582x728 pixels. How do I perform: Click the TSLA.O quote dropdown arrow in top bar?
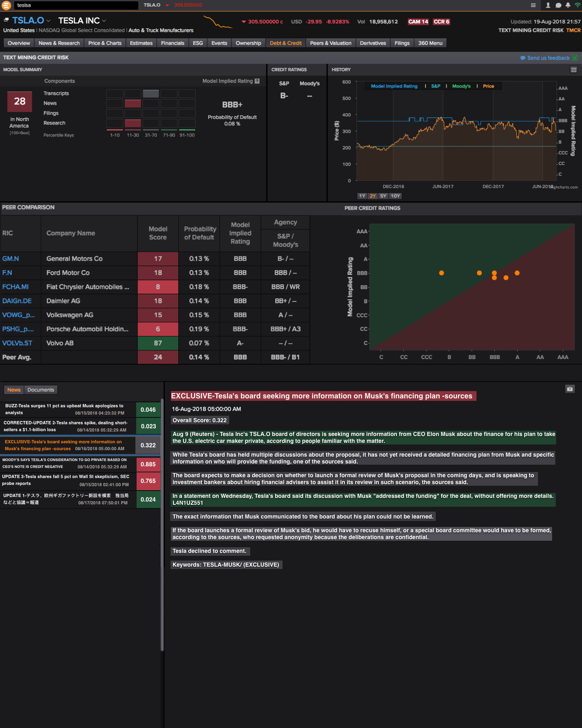[167, 5]
